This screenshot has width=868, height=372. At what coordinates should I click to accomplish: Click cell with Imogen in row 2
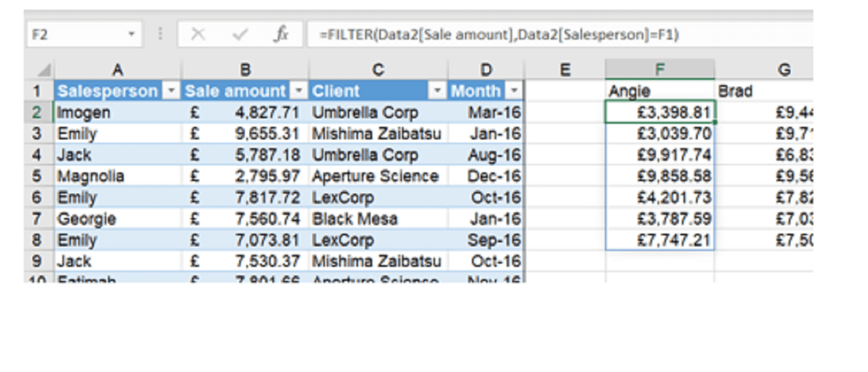(117, 113)
